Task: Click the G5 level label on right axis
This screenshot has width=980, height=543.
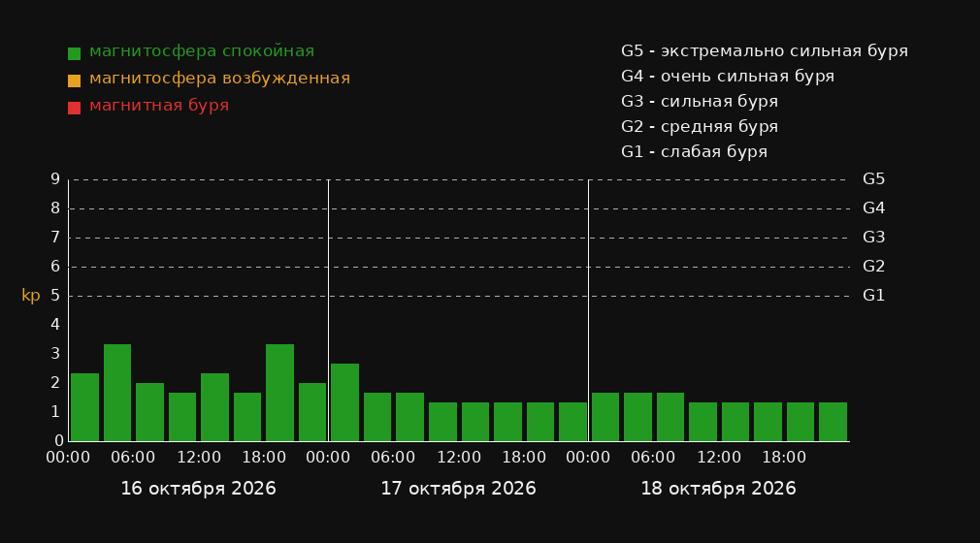Action: [x=873, y=179]
